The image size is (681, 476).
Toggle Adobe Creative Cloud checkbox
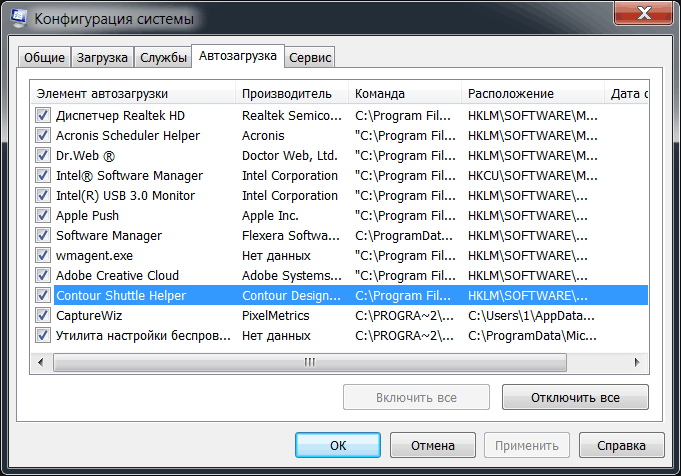[43, 275]
